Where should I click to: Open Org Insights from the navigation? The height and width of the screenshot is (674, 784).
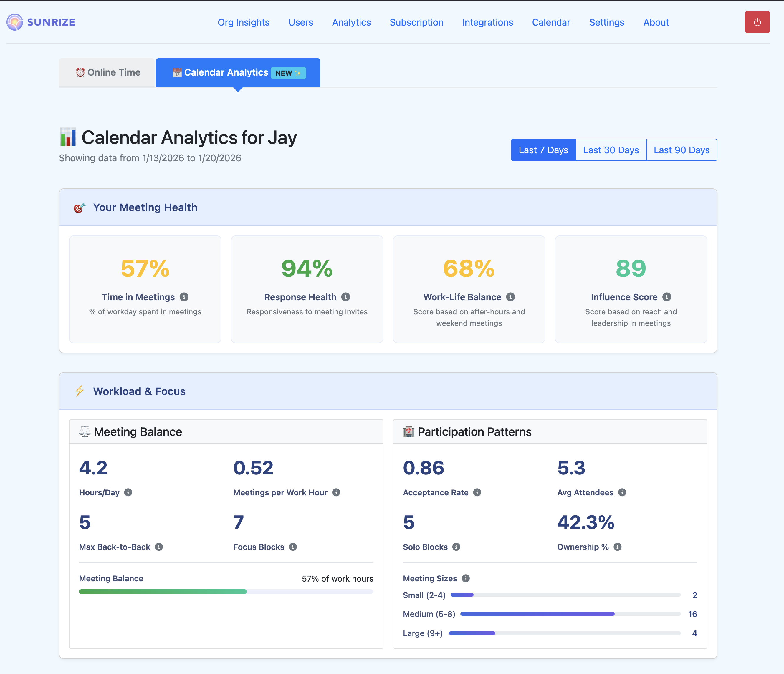coord(243,22)
